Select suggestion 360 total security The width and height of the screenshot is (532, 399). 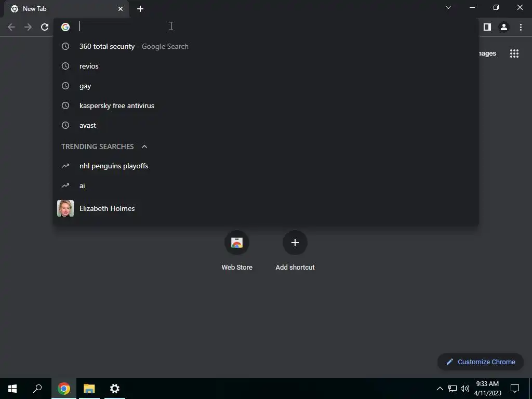266,46
